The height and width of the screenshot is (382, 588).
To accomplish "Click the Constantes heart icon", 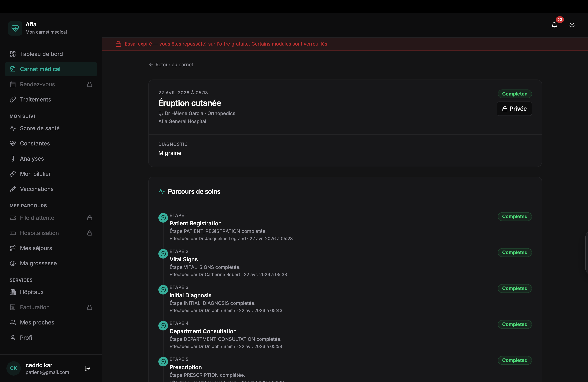I will click(x=13, y=143).
